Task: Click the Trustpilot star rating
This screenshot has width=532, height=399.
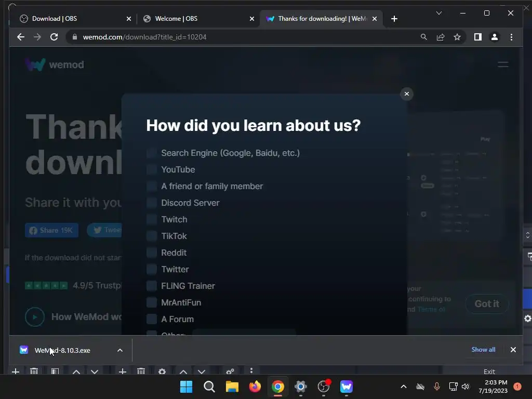Action: tap(46, 286)
